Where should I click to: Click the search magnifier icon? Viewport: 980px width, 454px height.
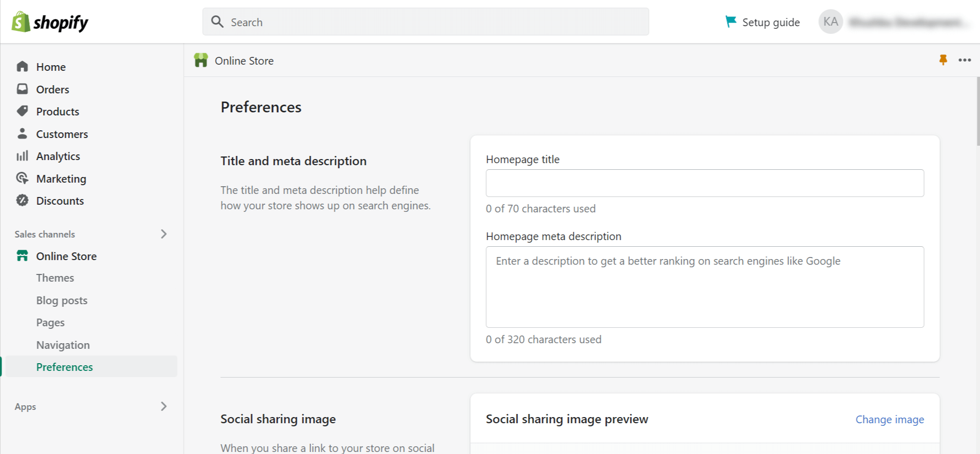(217, 22)
